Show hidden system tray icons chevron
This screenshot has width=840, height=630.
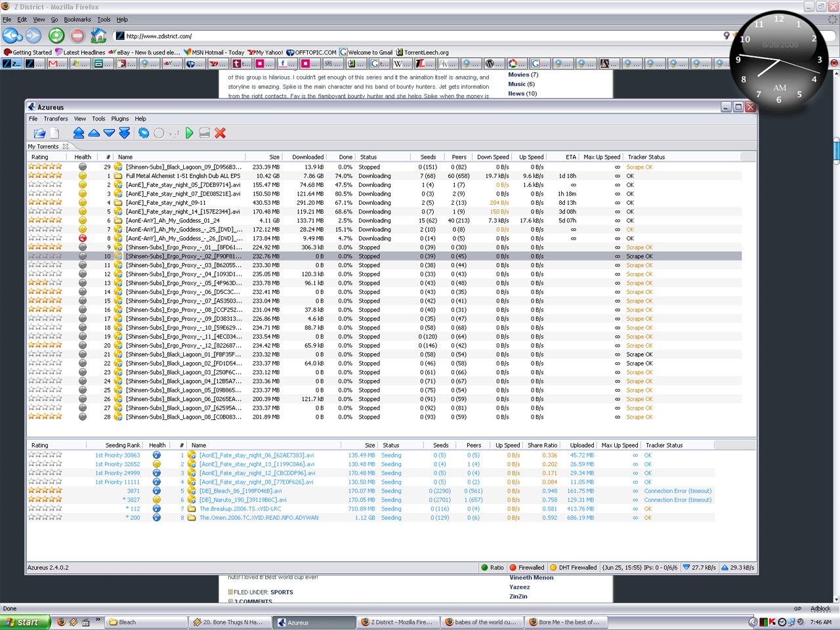753,622
